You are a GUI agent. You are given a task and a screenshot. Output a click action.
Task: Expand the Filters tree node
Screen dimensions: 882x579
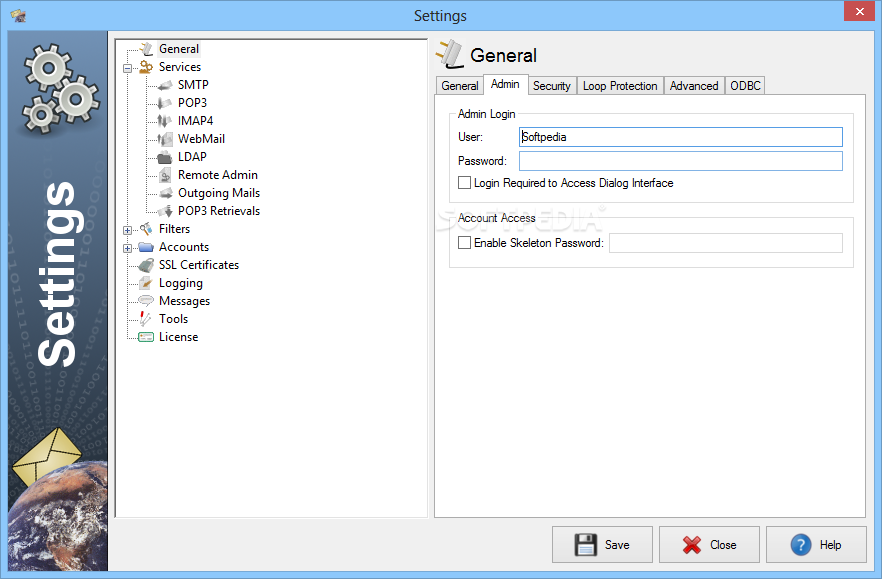click(x=128, y=230)
